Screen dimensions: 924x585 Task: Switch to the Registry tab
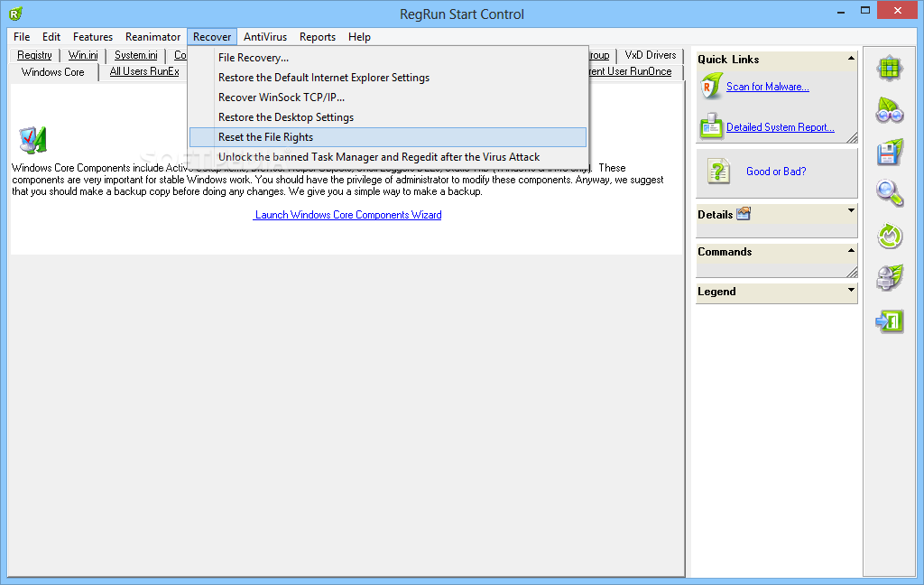coord(34,55)
